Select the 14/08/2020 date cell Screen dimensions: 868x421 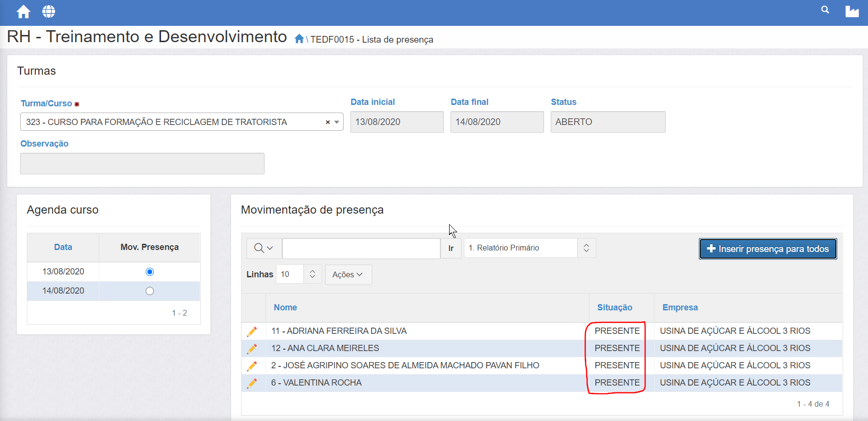[x=63, y=291]
